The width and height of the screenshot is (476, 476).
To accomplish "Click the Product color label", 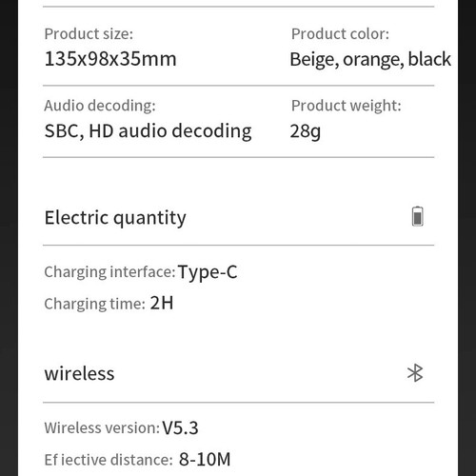I will [x=340, y=34].
